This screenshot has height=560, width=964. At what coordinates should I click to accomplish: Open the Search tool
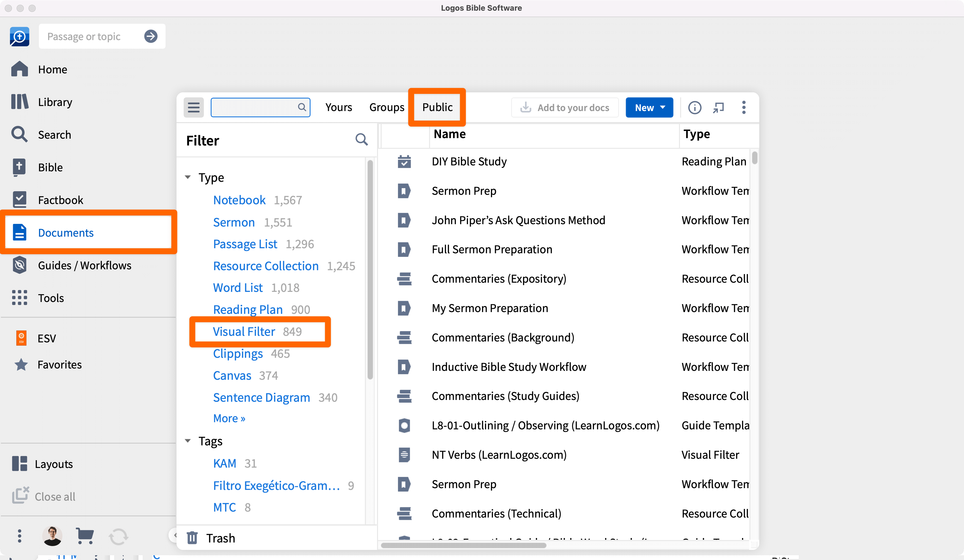click(54, 134)
